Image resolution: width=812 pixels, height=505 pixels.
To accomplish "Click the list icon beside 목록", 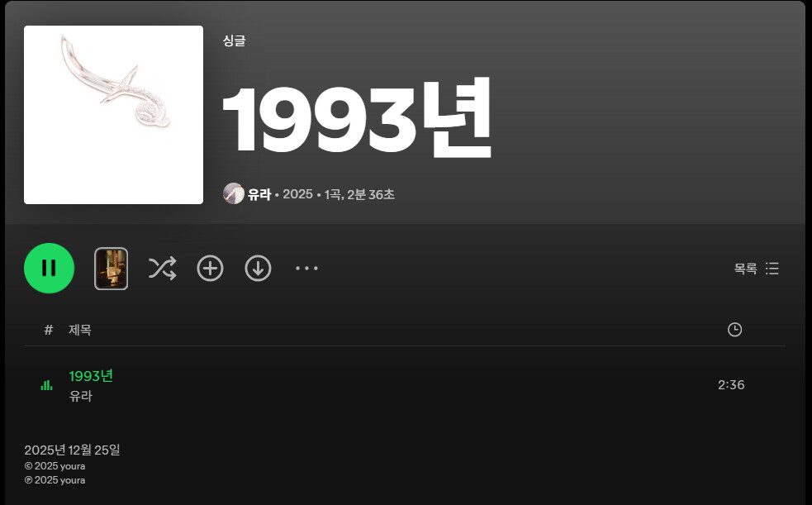I will [772, 269].
